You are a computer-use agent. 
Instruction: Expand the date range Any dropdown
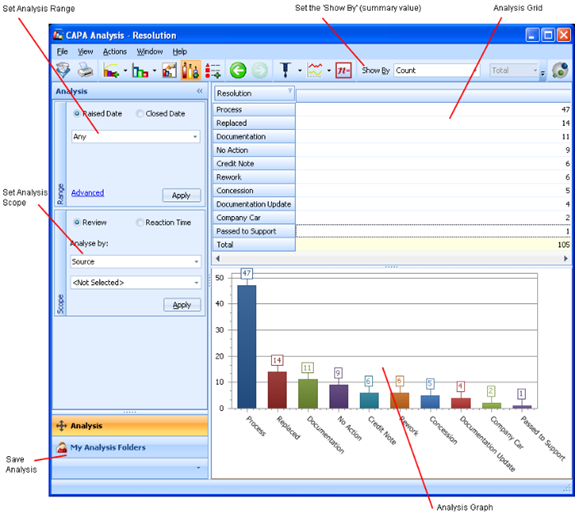tap(136, 137)
